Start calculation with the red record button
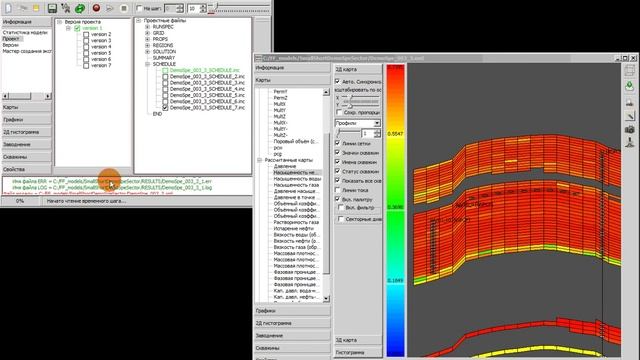Screen dimensions: 640x360 (x=96, y=8)
